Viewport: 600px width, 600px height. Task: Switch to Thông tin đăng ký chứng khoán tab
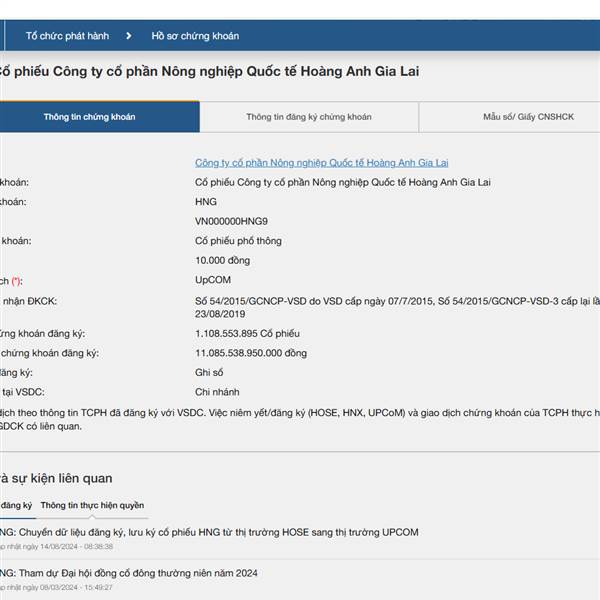(309, 117)
